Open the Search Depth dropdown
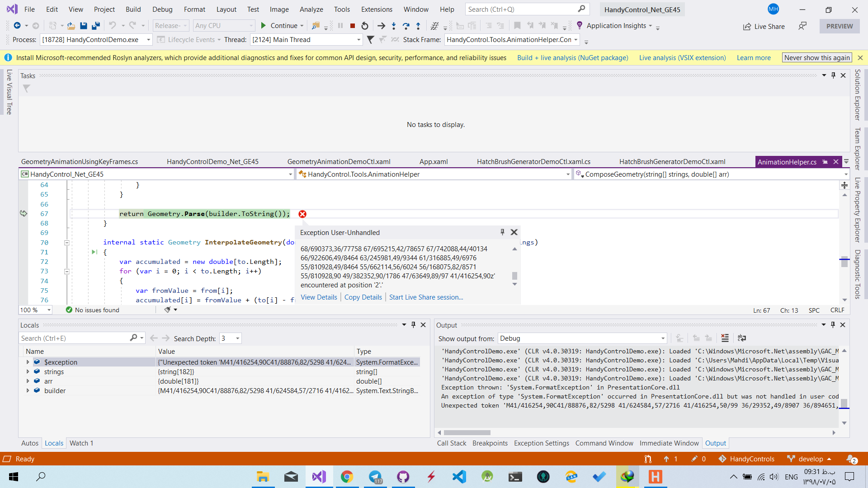Screen dimensions: 868x488 (237, 338)
